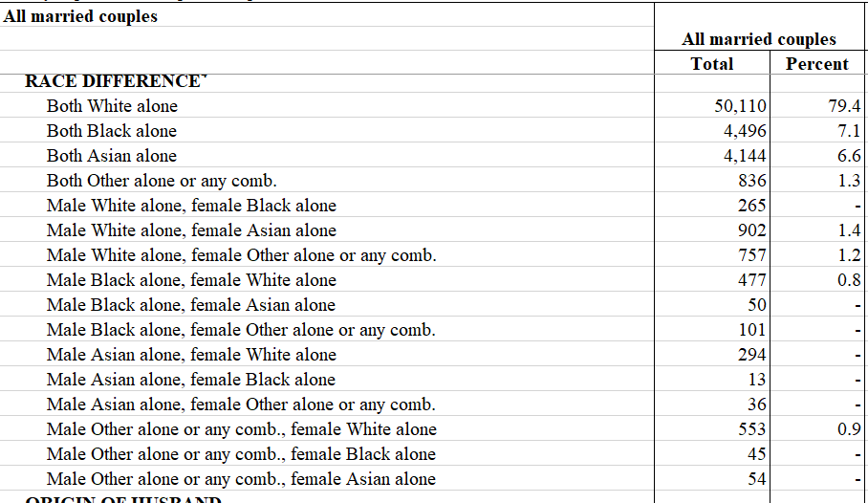Click 'Male Other alone or any comb., female Asian alone'

(241, 479)
